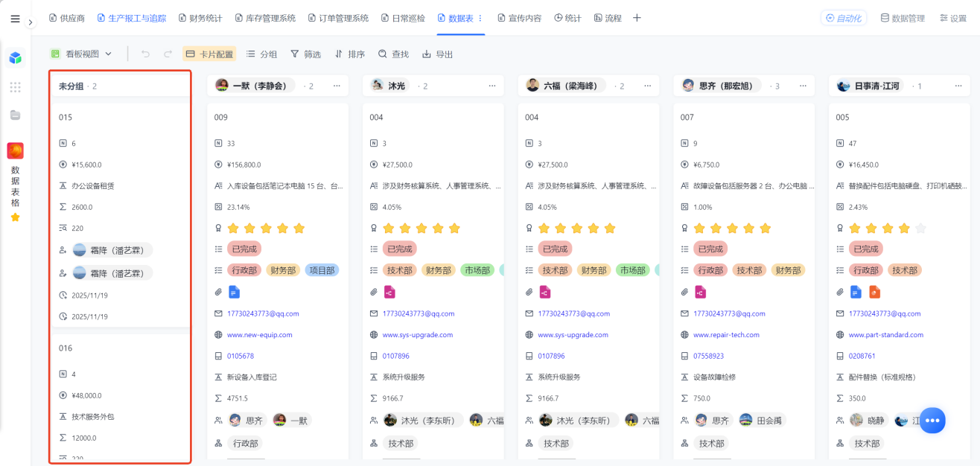Open more options beside 数据表 tab
Screen dimensions: 980x466
pos(480,18)
